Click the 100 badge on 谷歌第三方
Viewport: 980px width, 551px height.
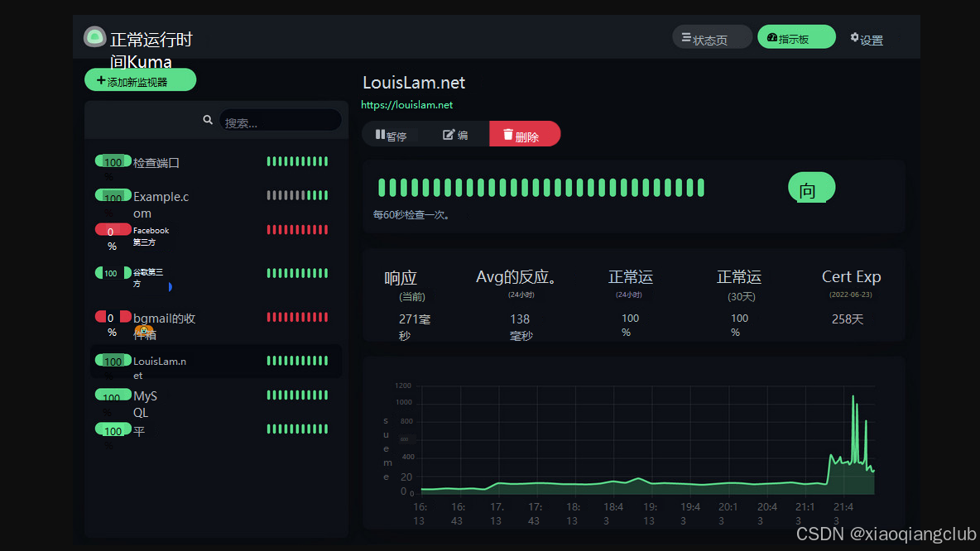(x=113, y=273)
